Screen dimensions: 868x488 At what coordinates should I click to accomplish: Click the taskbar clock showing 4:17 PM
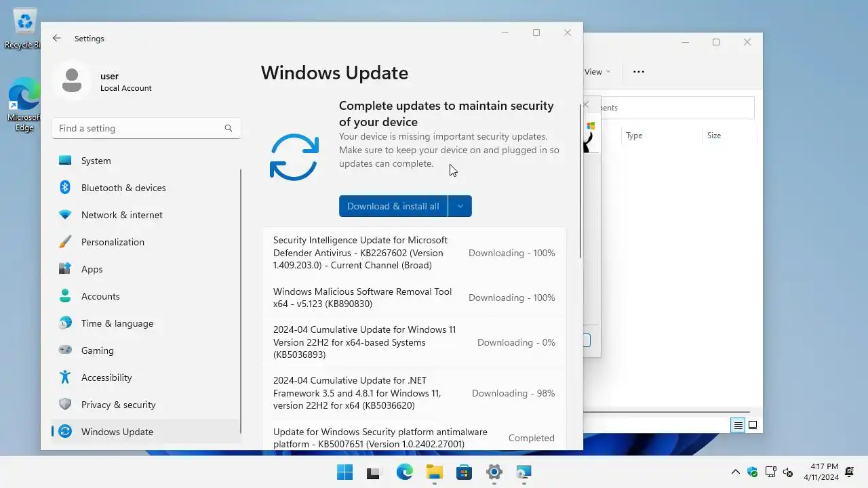click(x=821, y=472)
